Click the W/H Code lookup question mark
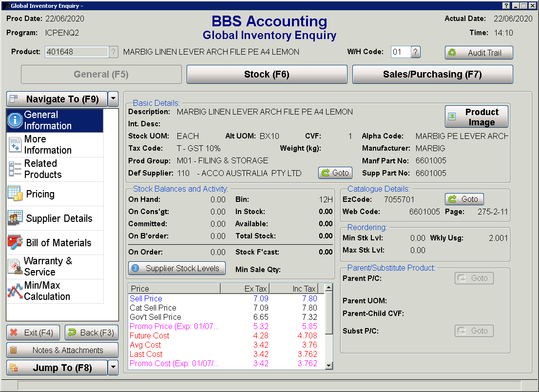The image size is (539, 392). (415, 52)
